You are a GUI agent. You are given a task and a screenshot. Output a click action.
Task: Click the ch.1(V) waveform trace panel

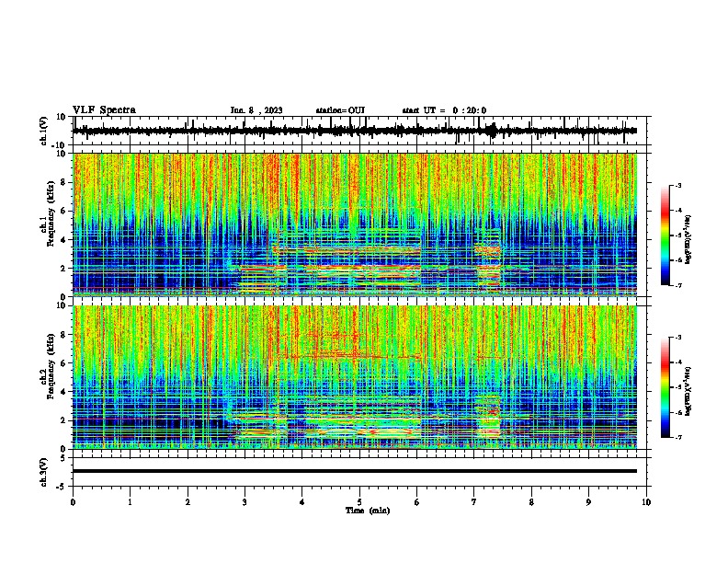361,131
